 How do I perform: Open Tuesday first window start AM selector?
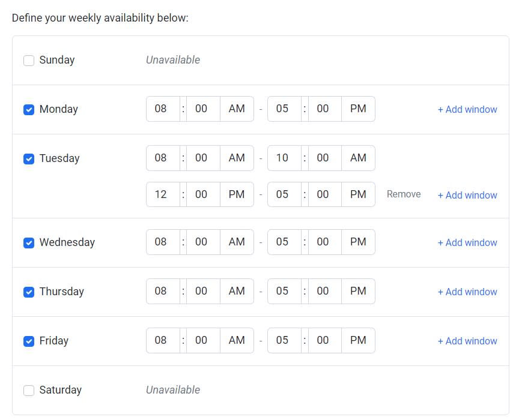(237, 158)
